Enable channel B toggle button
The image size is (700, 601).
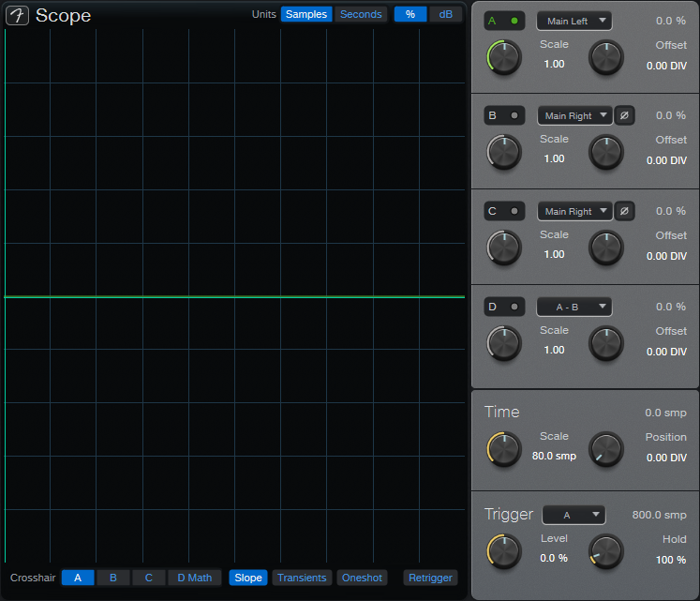coord(504,115)
